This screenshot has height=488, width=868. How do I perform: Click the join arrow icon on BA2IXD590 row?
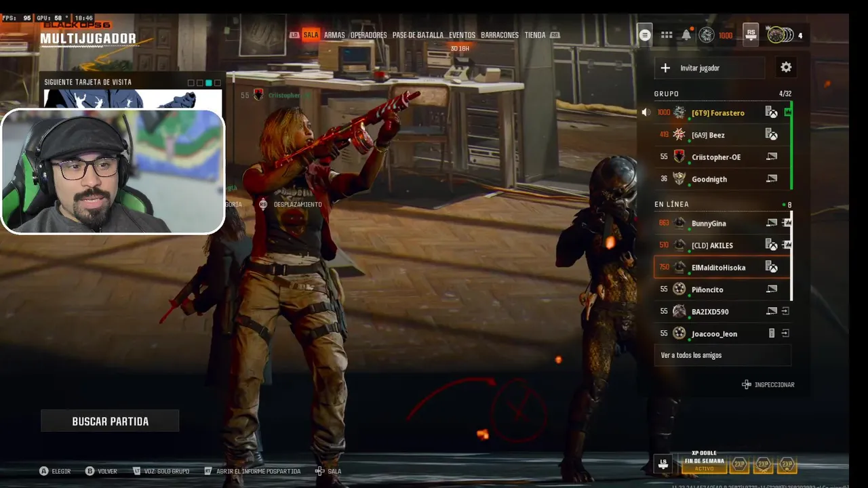point(785,311)
